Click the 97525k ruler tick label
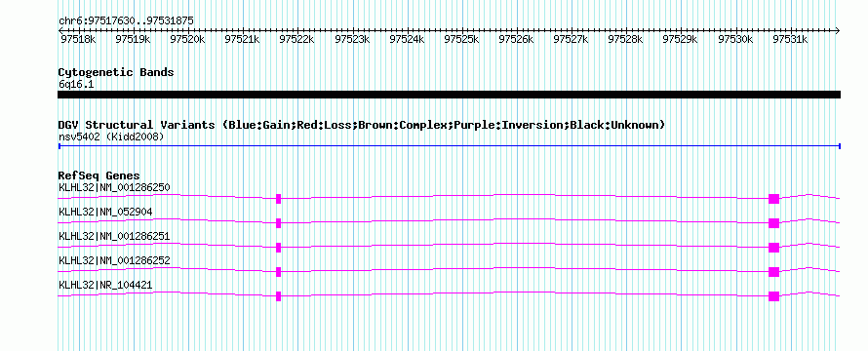Viewport: 868px width, 351px height. point(462,39)
